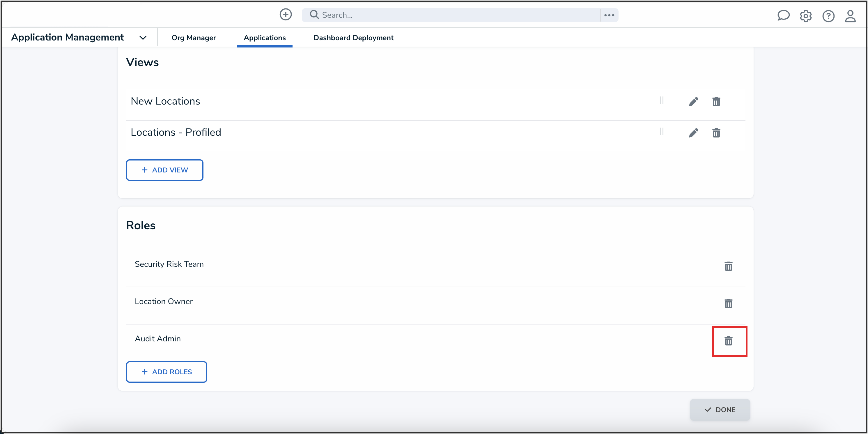Delete the Locations - Profiled view
Viewport: 868px width, 434px height.
716,133
